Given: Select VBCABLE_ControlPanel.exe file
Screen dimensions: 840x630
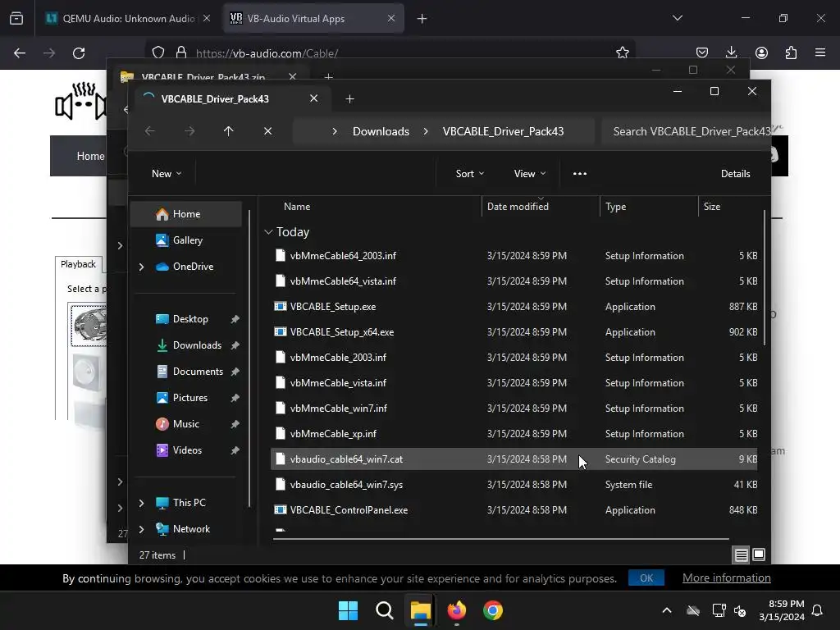Looking at the screenshot, I should (x=514, y=510).
